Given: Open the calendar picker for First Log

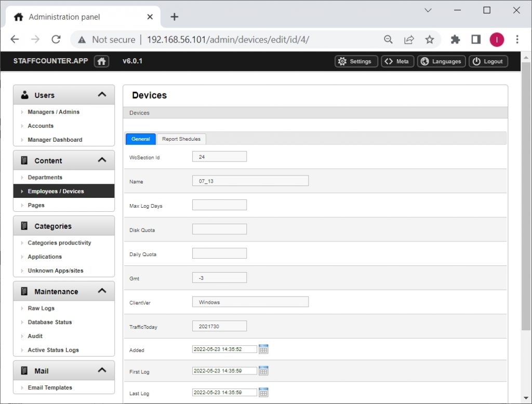Looking at the screenshot, I should [x=263, y=371].
